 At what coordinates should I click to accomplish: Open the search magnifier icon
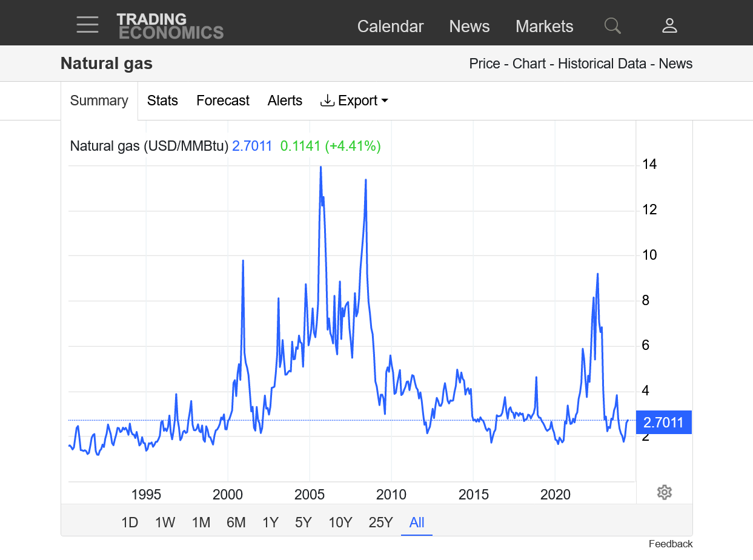pyautogui.click(x=612, y=25)
